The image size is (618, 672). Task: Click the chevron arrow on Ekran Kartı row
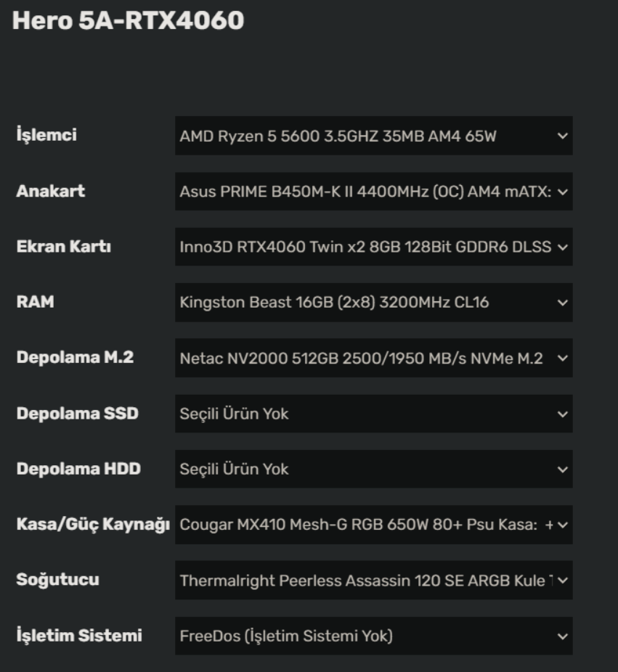pos(563,247)
